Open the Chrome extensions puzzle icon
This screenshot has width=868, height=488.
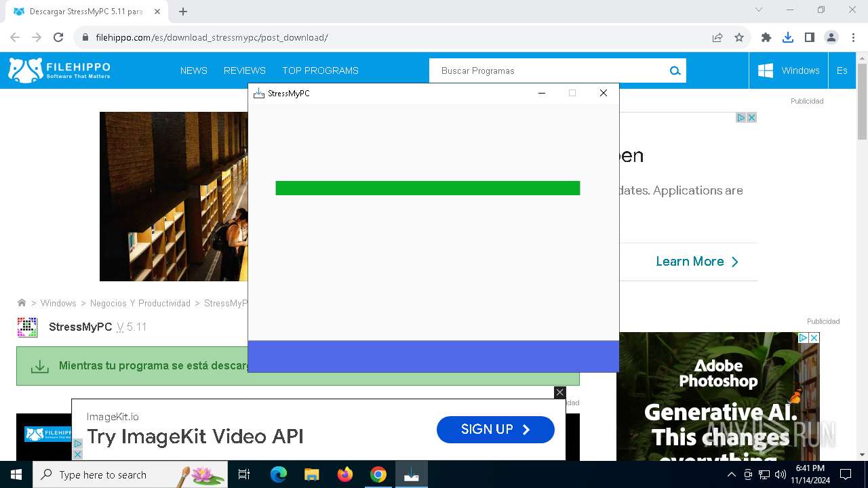tap(766, 37)
